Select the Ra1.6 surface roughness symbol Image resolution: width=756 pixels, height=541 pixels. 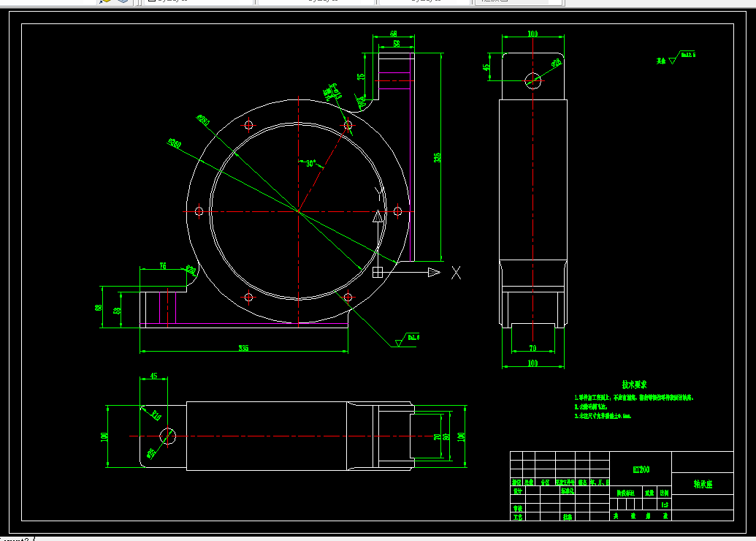(x=408, y=339)
